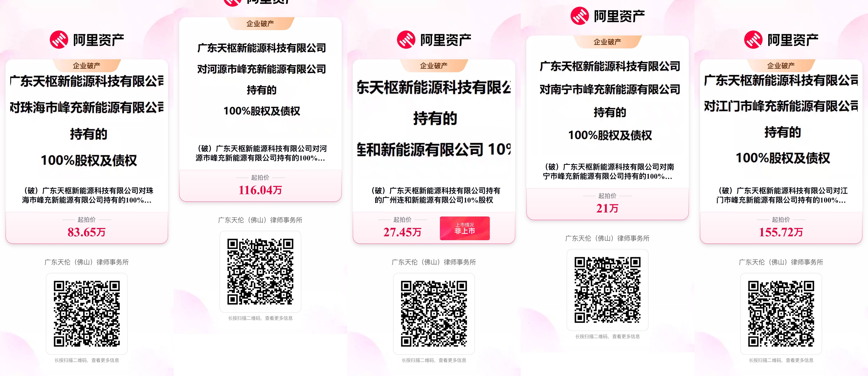Click the Ali Assets logo on the Nanning card
868x376 pixels.
[x=607, y=16]
